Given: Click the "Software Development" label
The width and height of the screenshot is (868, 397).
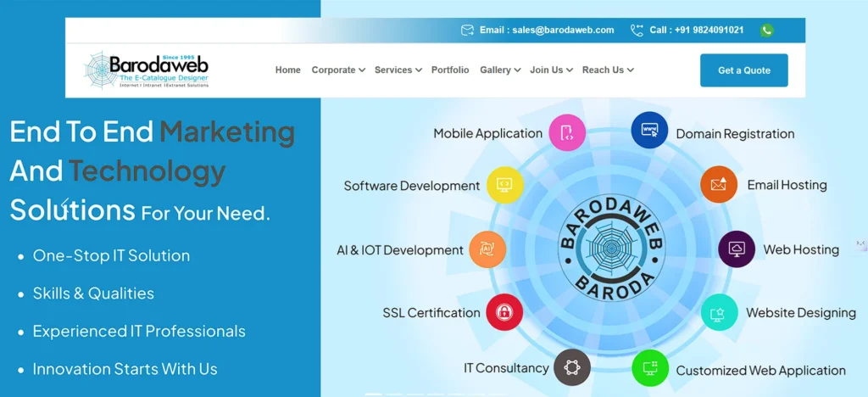Looking at the screenshot, I should [x=412, y=186].
